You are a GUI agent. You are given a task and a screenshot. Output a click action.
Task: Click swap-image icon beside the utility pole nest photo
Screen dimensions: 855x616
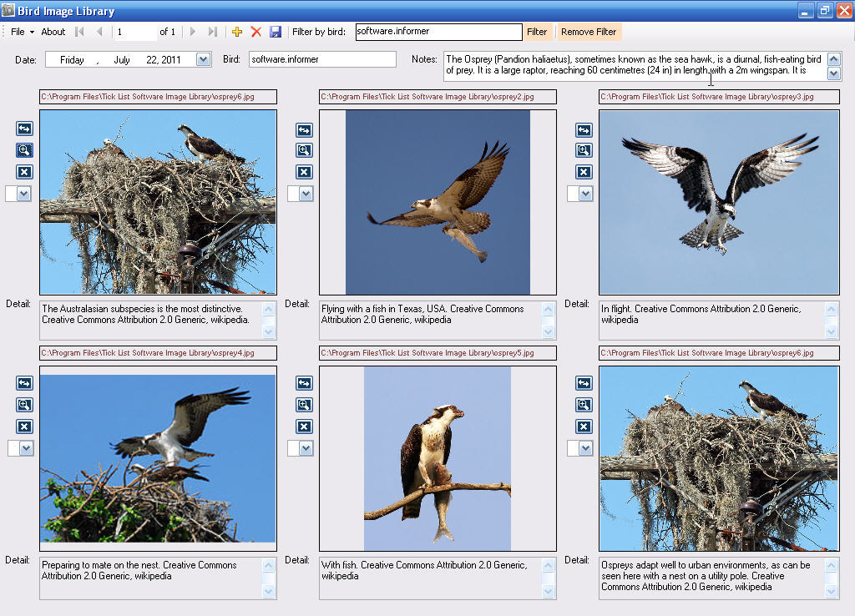[x=584, y=383]
